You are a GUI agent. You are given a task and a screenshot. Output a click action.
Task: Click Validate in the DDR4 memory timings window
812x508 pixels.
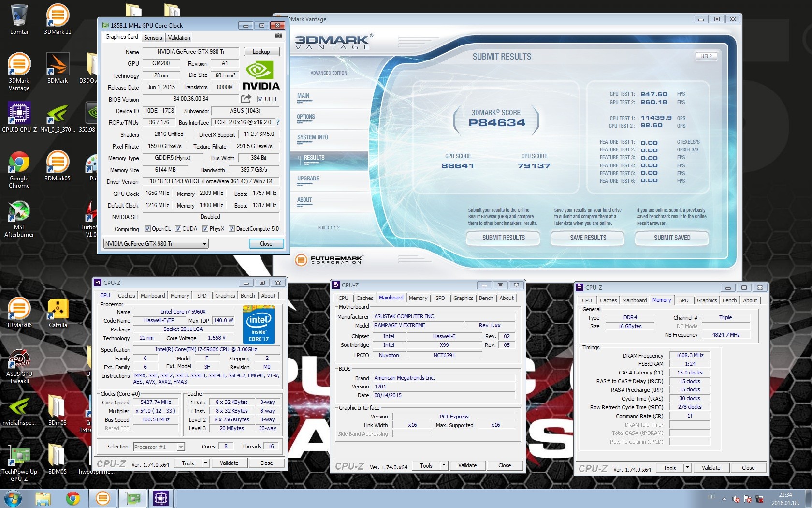(711, 468)
